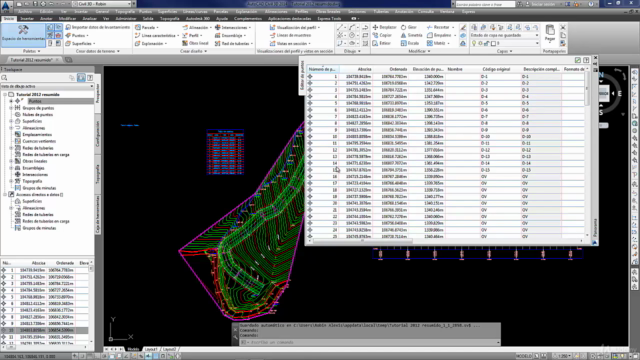Click the Obra lineal ribbon tool
The width and height of the screenshot is (640, 360).
coord(196,43)
